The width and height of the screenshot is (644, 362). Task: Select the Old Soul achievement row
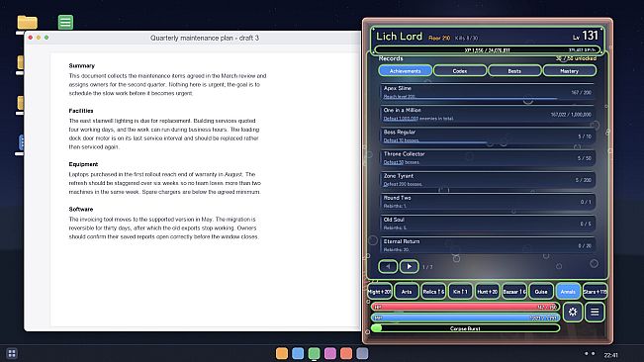click(x=487, y=224)
